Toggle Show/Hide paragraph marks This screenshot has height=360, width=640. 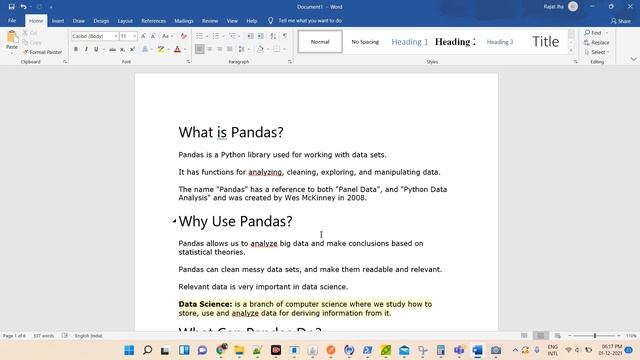284,36
